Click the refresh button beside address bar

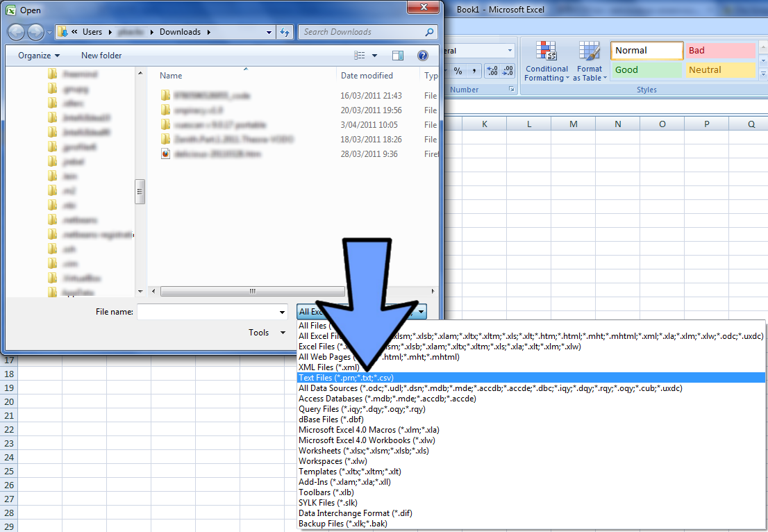(285, 33)
